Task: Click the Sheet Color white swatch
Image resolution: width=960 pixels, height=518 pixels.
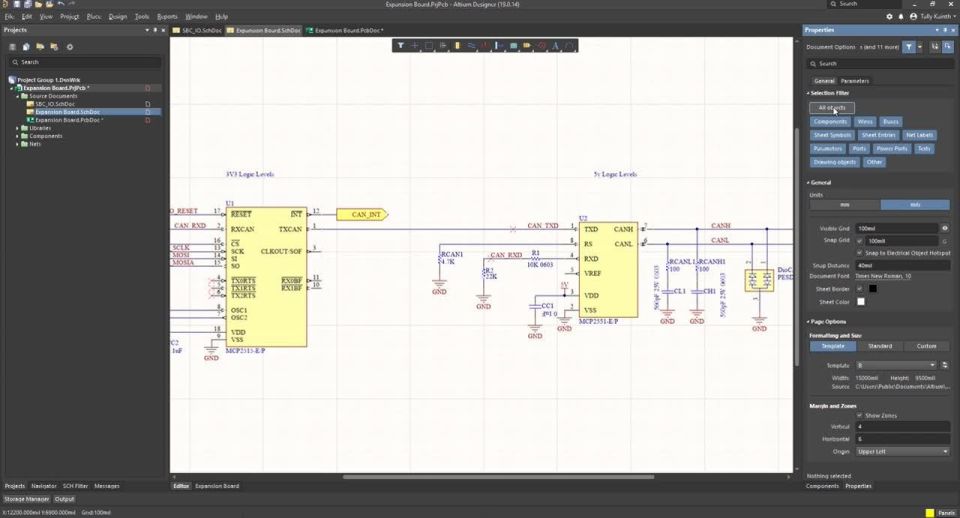Action: point(860,301)
